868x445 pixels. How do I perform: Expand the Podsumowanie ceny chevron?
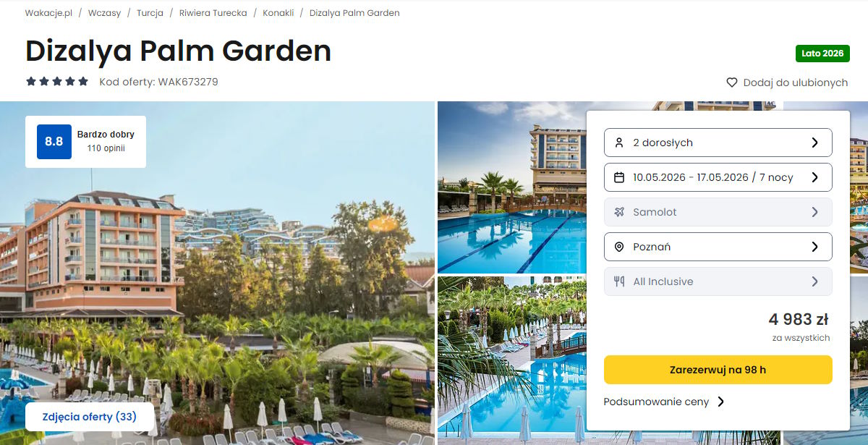[x=720, y=402]
